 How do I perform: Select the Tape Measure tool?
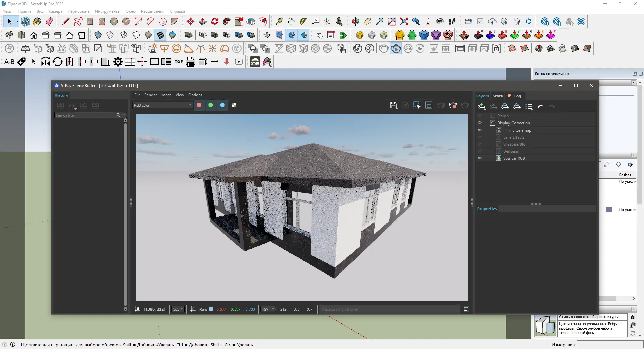(279, 22)
